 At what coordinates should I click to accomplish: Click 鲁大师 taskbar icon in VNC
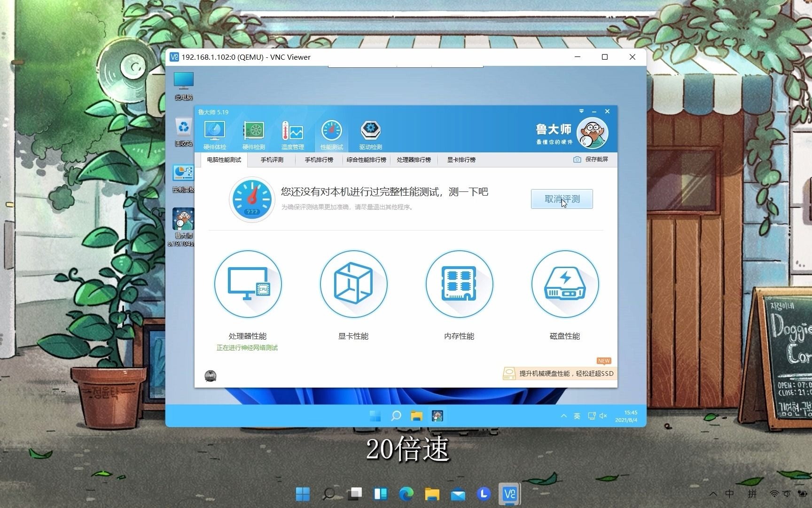click(x=437, y=416)
